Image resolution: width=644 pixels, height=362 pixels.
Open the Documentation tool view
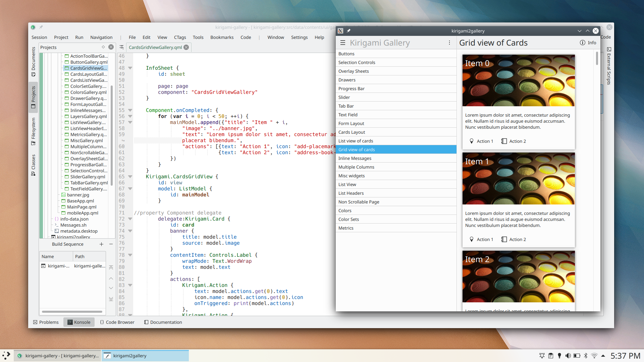(163, 322)
